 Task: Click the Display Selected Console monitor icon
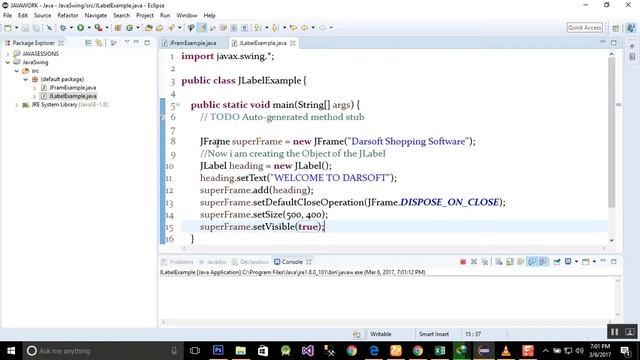click(568, 262)
